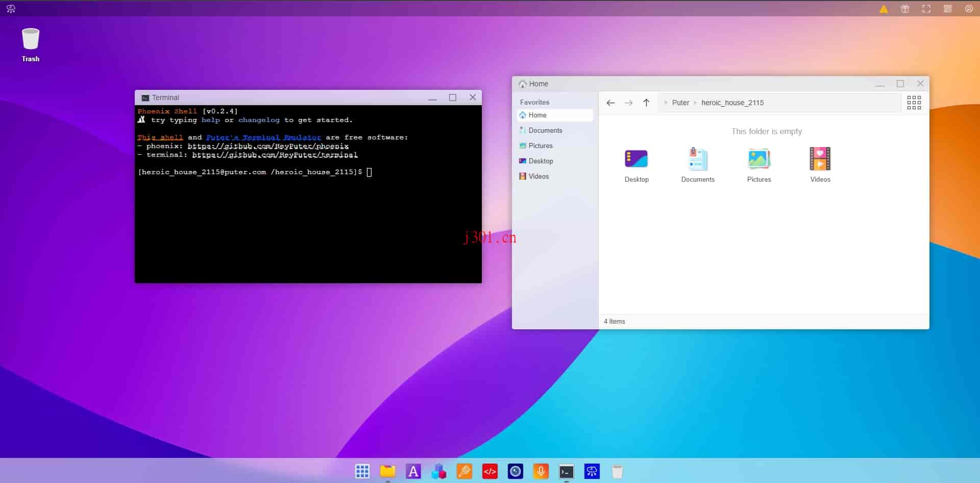Viewport: 980px width, 483px height.
Task: Open the user account icon at top right
Action: (969, 9)
